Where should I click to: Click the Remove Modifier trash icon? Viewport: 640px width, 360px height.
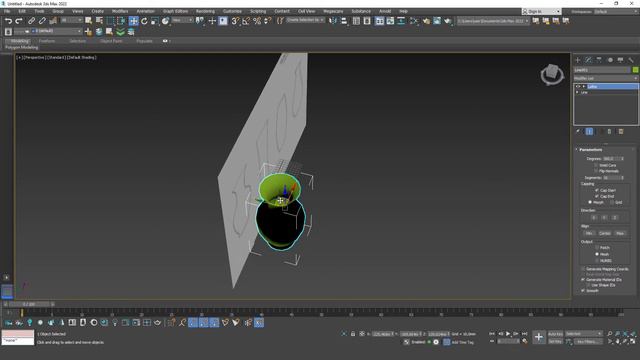tap(609, 131)
